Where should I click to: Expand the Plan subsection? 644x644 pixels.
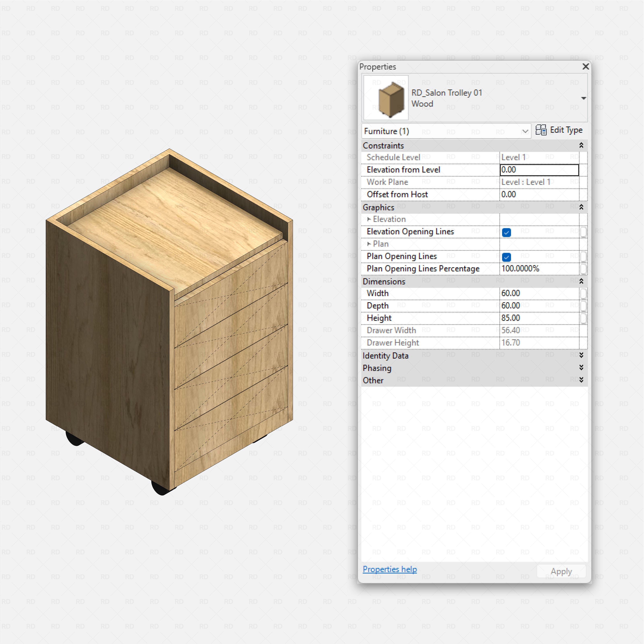pos(369,244)
